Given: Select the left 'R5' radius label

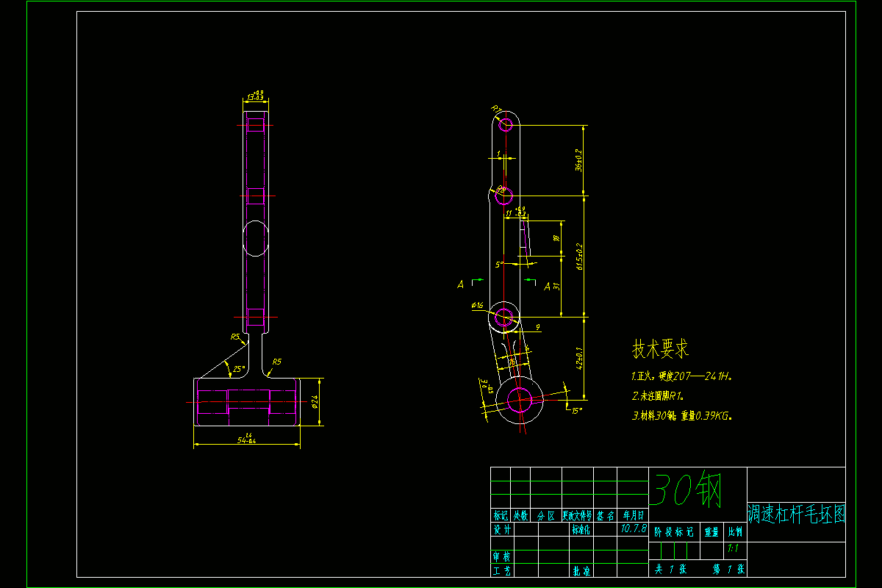Looking at the screenshot, I should (x=235, y=337).
